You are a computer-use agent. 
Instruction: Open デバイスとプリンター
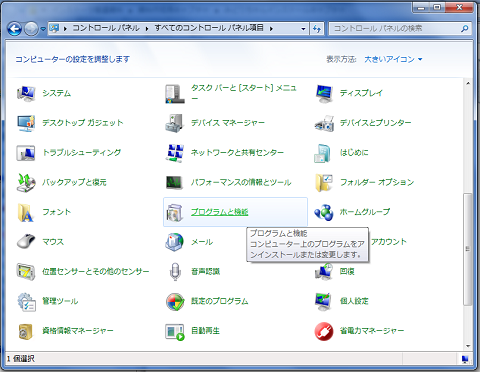(363, 123)
